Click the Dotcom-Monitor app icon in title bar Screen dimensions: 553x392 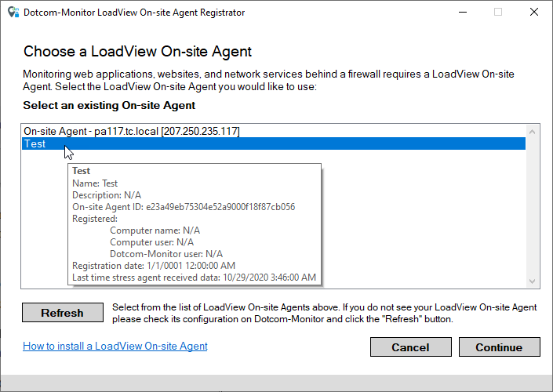[13, 13]
